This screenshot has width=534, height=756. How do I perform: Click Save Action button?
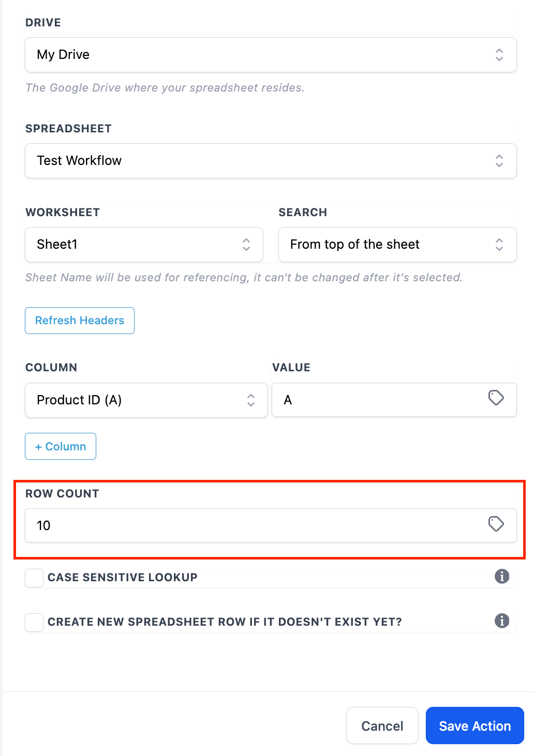click(x=474, y=725)
